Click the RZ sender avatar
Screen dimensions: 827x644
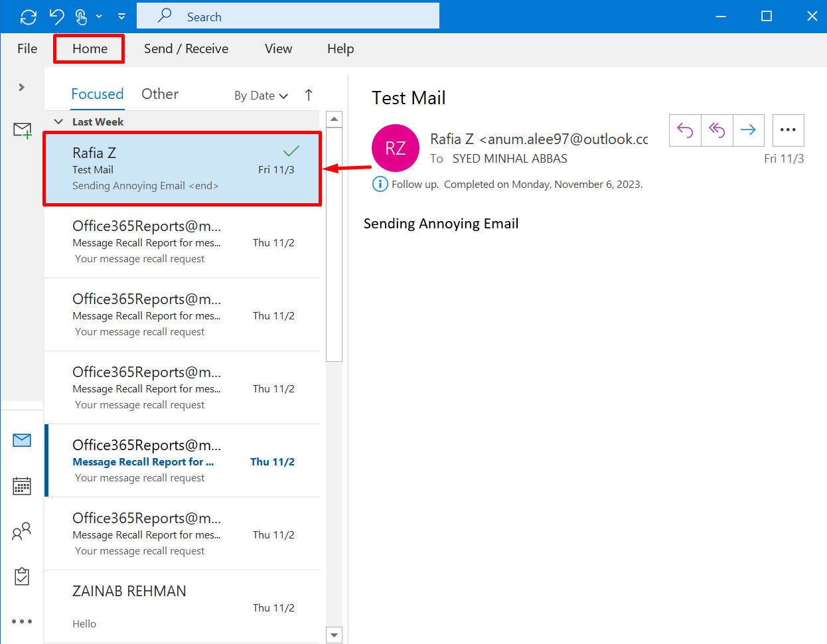[396, 148]
